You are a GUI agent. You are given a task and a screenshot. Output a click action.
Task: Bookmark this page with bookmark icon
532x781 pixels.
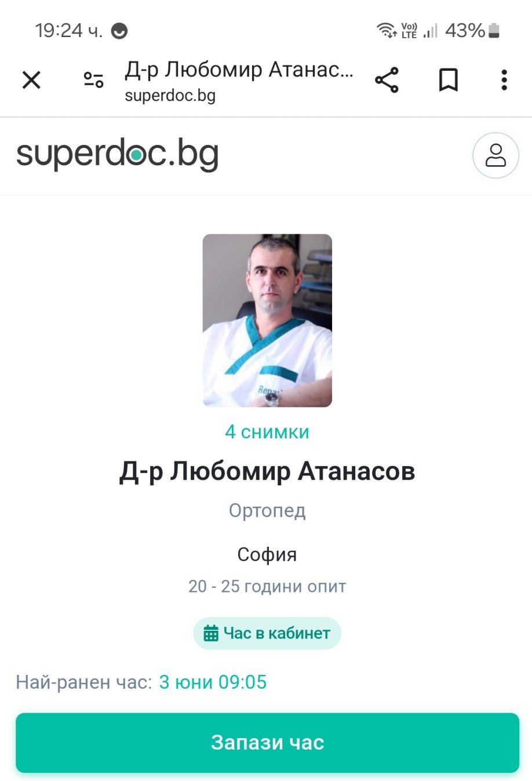point(448,79)
